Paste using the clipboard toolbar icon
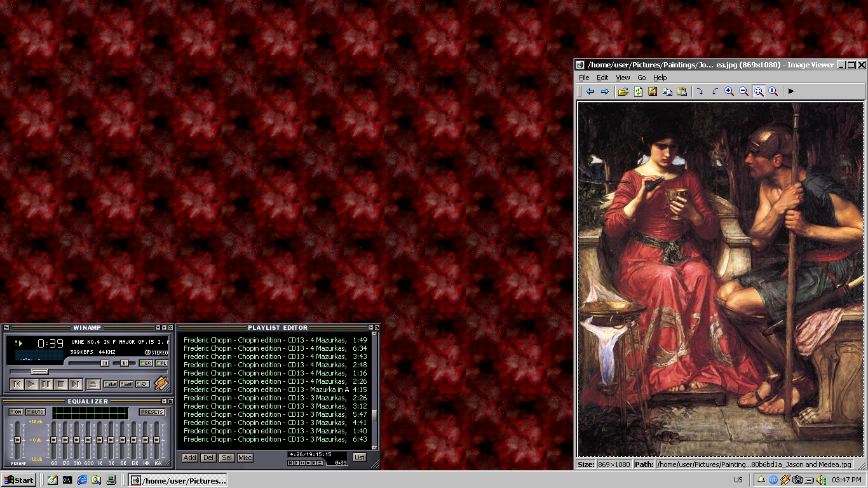The width and height of the screenshot is (868, 488). click(x=682, y=91)
